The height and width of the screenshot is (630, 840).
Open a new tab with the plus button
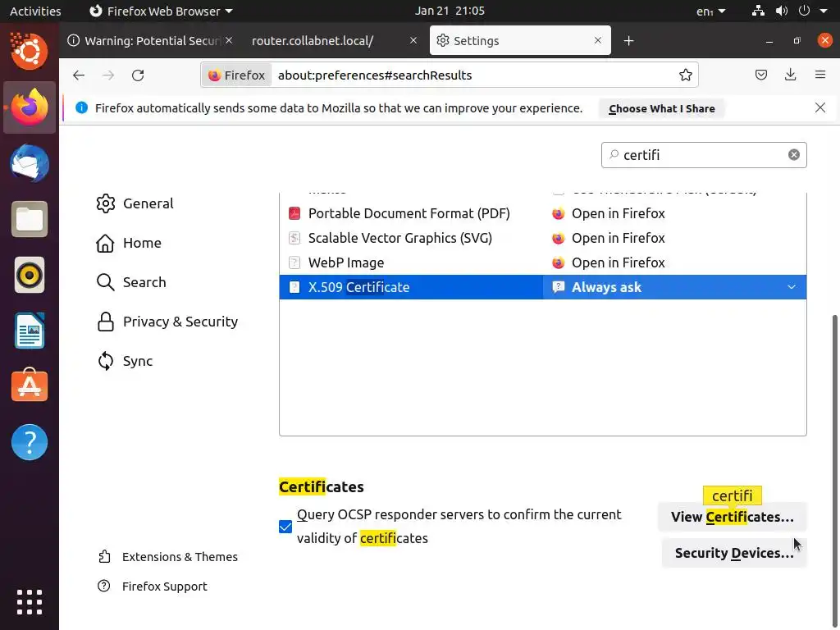click(628, 40)
